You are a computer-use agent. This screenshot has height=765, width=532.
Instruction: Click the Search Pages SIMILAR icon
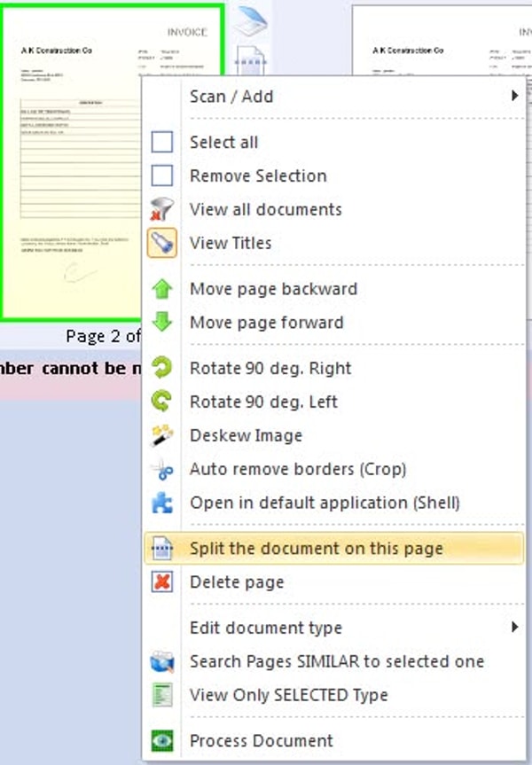pos(161,661)
